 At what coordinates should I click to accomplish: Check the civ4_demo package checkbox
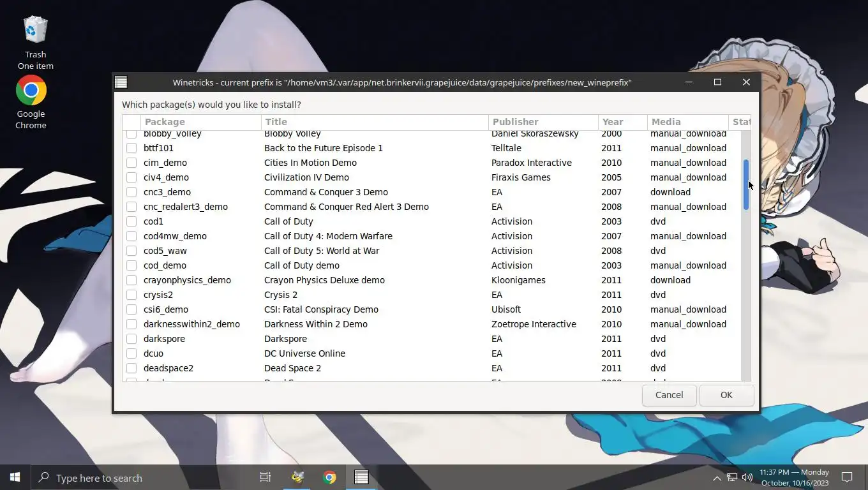pyautogui.click(x=131, y=177)
